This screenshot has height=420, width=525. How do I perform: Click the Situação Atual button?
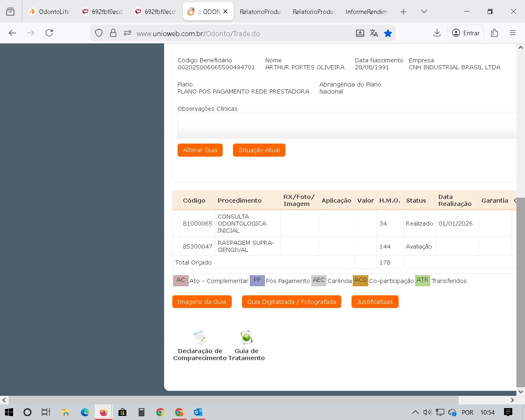(259, 150)
